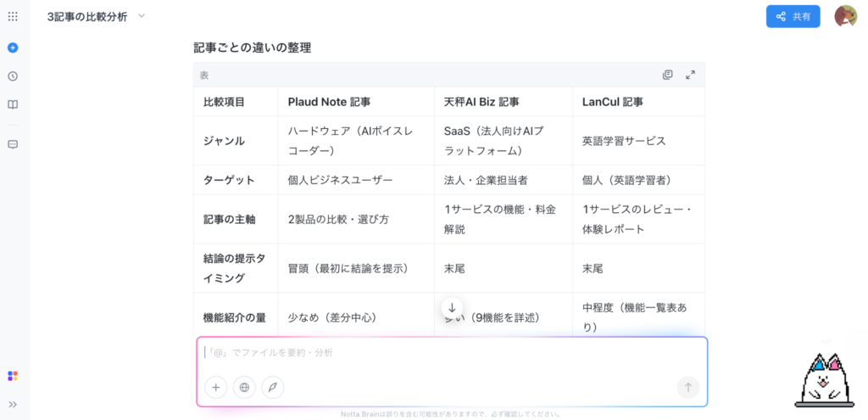Screen dimensions: 868x420
Task: Click the 結論の提示タイミング row label
Action: pos(235,268)
